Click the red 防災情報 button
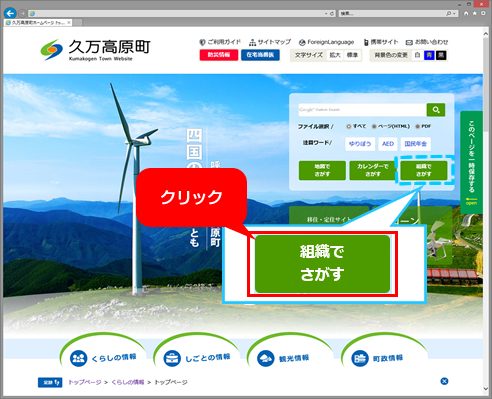 [x=219, y=55]
